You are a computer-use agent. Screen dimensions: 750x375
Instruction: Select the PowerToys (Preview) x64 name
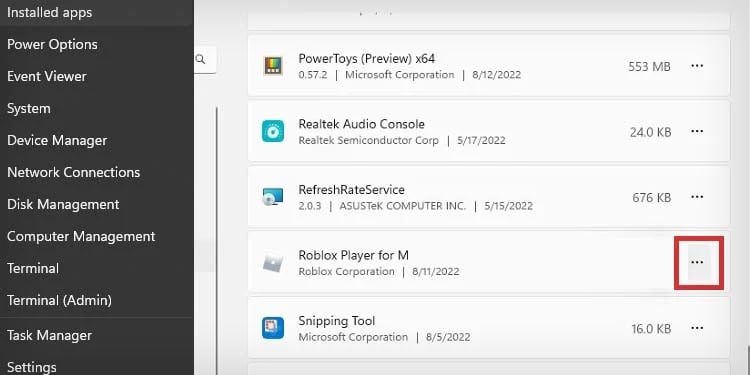coord(366,58)
